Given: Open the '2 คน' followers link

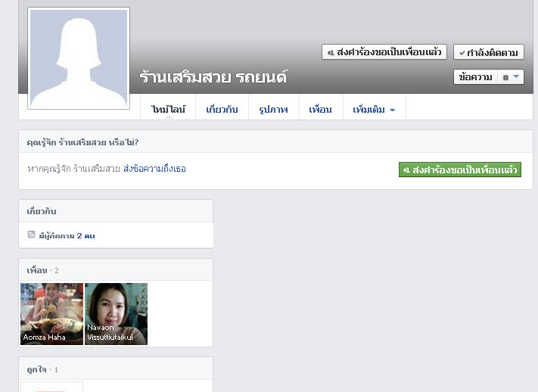Looking at the screenshot, I should tap(86, 236).
